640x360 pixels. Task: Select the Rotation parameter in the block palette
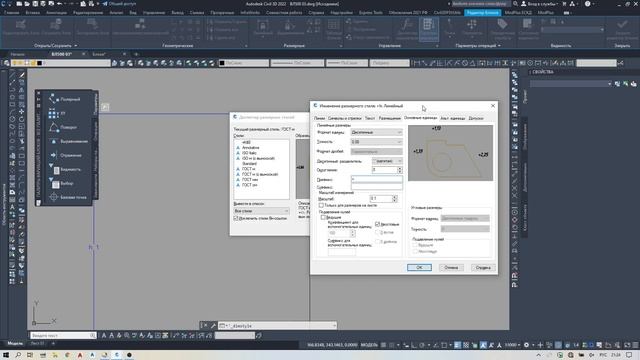tap(64, 127)
